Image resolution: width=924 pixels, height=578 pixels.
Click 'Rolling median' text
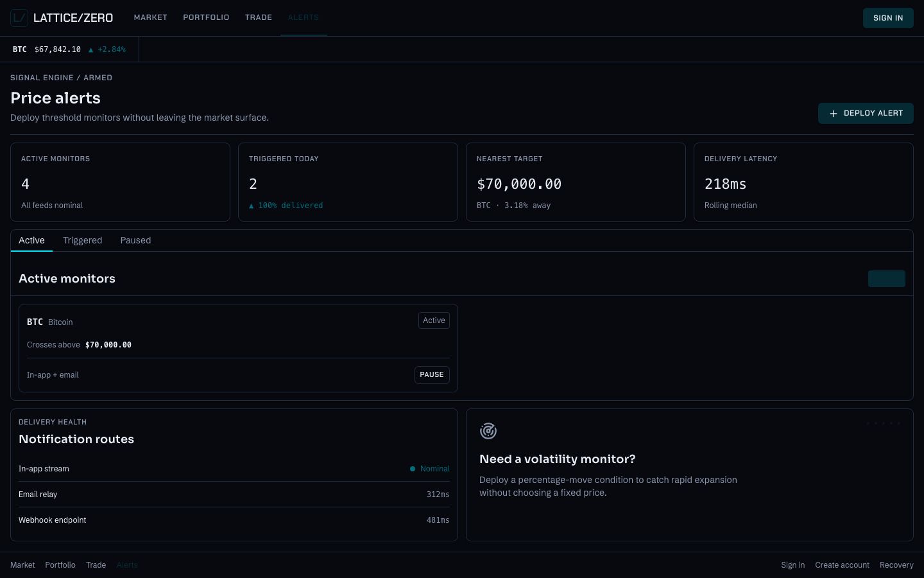(731, 206)
